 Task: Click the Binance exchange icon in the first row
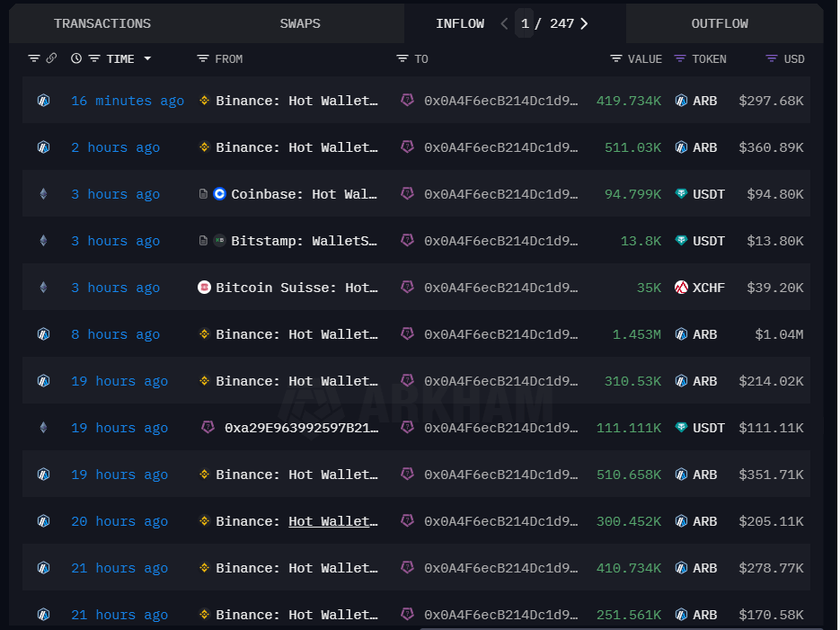click(205, 101)
